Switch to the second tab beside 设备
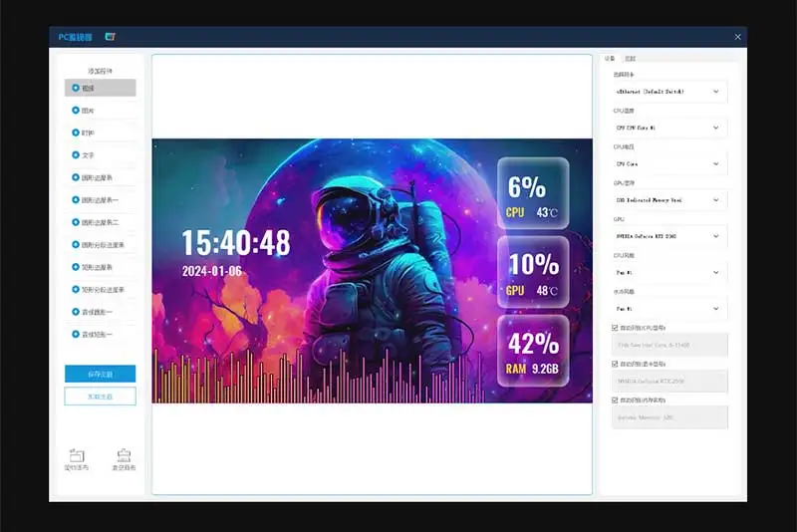 click(x=631, y=59)
